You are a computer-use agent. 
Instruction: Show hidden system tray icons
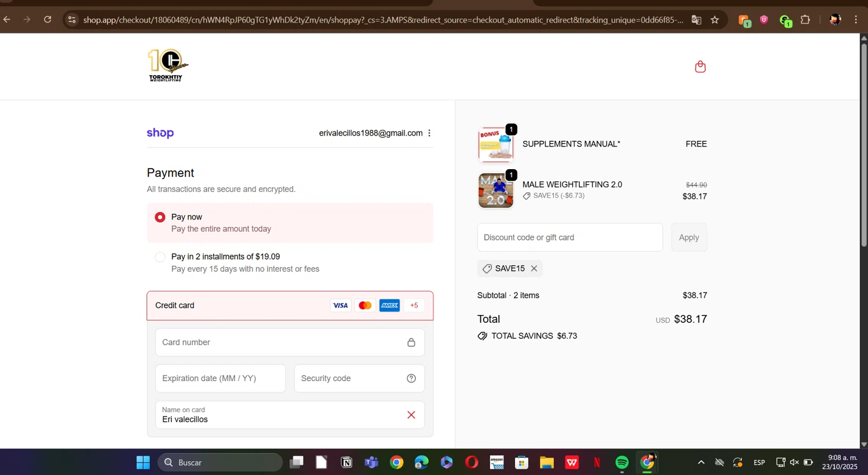coord(701,462)
